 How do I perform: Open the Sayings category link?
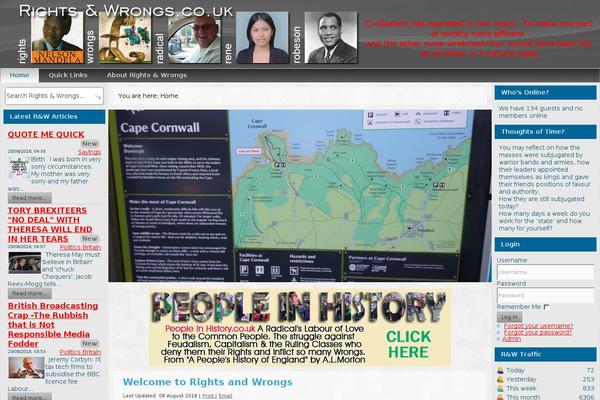tap(90, 152)
